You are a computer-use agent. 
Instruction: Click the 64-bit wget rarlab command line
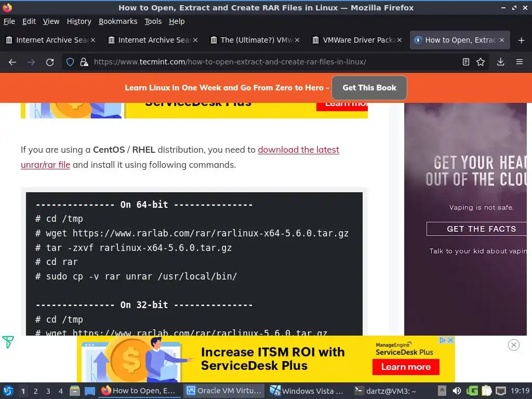(x=192, y=233)
